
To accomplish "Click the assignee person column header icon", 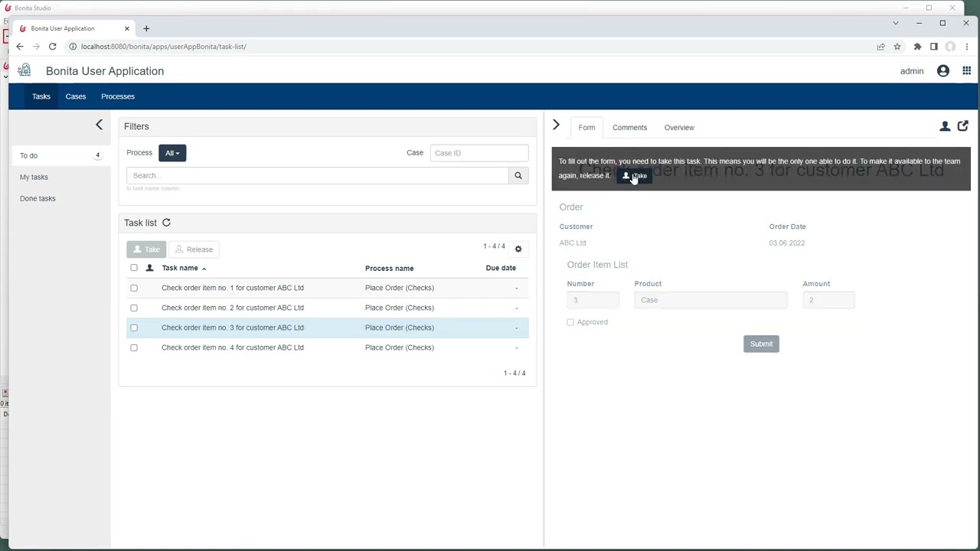I will pos(149,268).
